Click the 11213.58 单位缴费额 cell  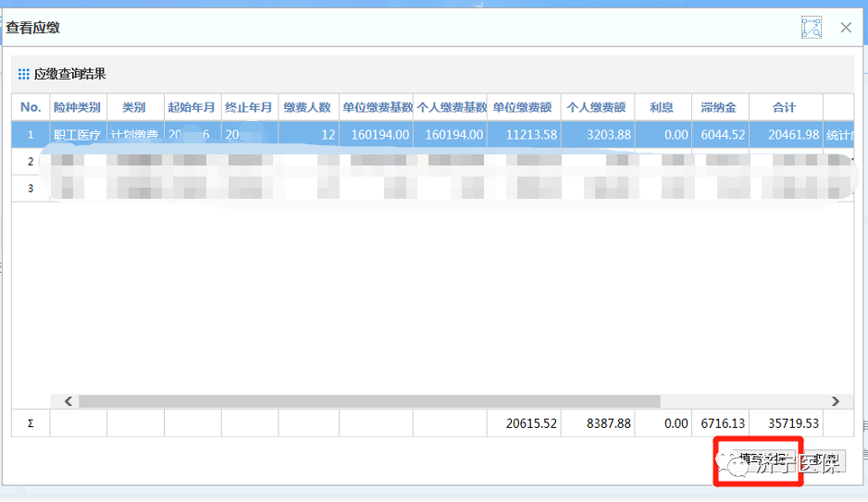point(524,134)
